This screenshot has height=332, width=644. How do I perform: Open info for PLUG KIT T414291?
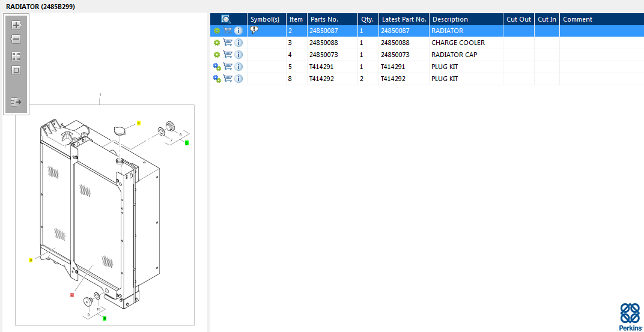238,67
